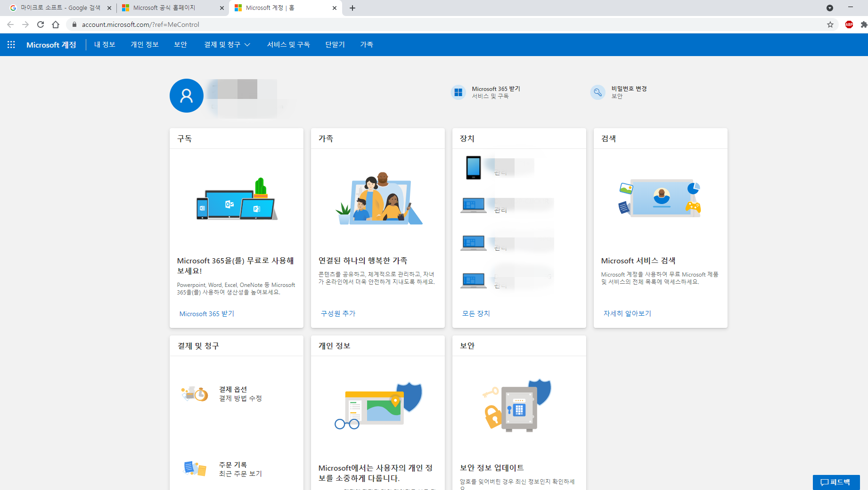The width and height of the screenshot is (868, 490).
Task: Reload the page with the refresh icon
Action: [x=41, y=24]
